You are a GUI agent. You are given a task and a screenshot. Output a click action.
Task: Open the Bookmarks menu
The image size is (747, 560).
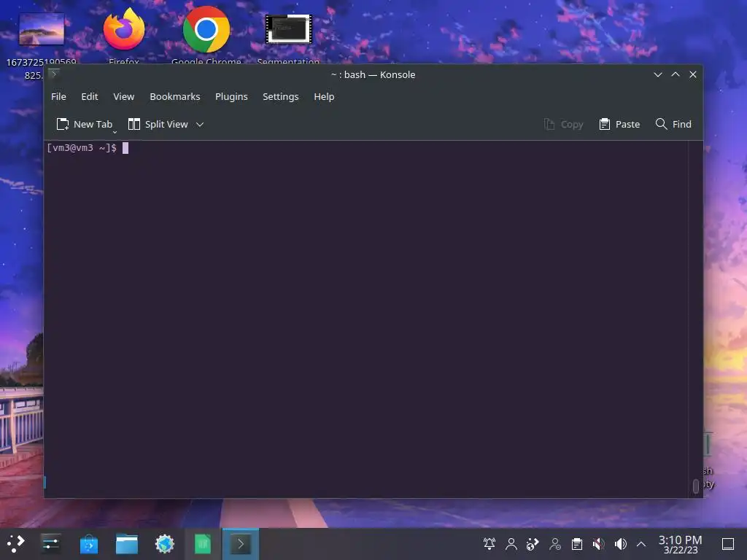[x=175, y=97]
